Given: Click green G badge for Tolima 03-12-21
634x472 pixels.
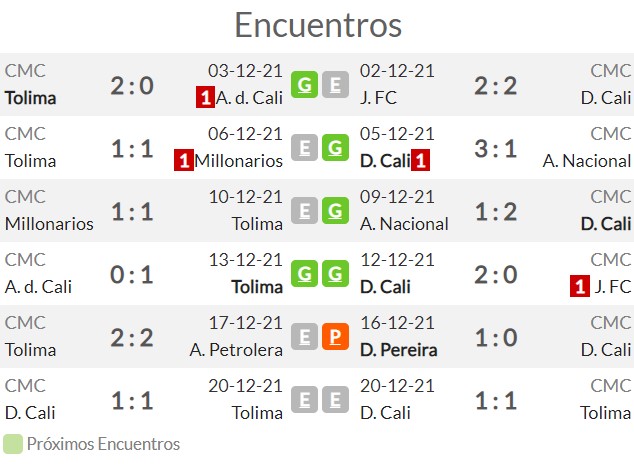Looking at the screenshot, I should click(x=304, y=85).
